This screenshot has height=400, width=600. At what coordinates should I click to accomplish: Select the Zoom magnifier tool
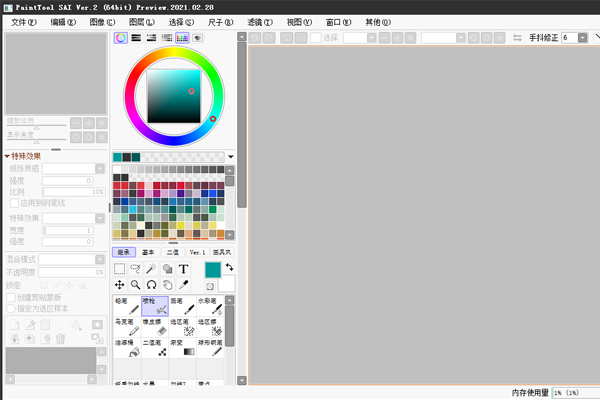[135, 285]
